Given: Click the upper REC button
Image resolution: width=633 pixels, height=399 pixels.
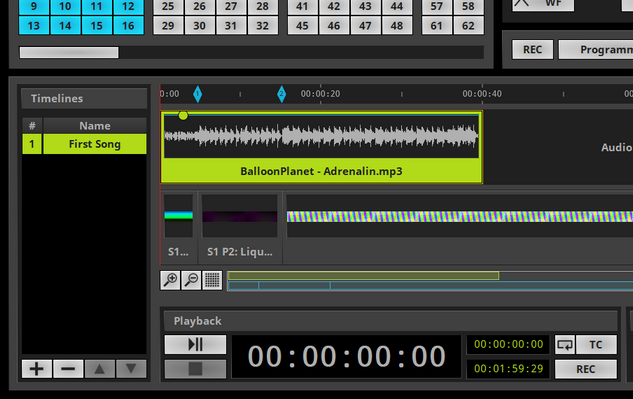Looking at the screenshot, I should pyautogui.click(x=532, y=49).
